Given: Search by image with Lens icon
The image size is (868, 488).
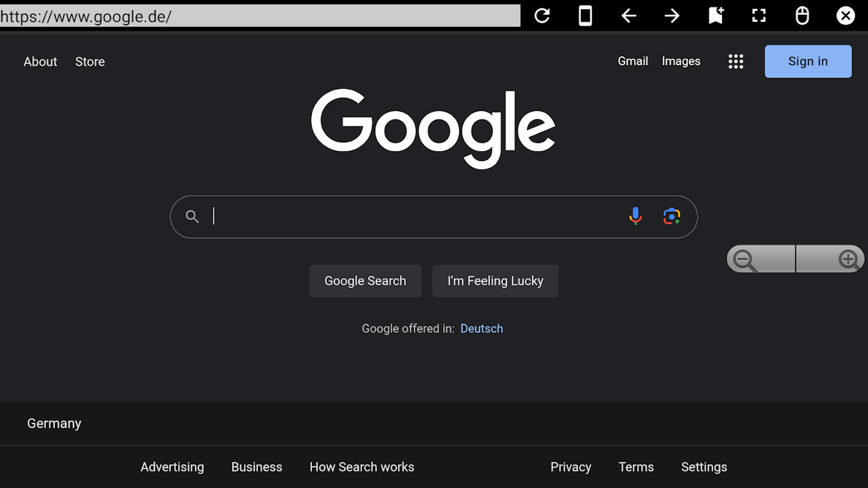Looking at the screenshot, I should (671, 216).
